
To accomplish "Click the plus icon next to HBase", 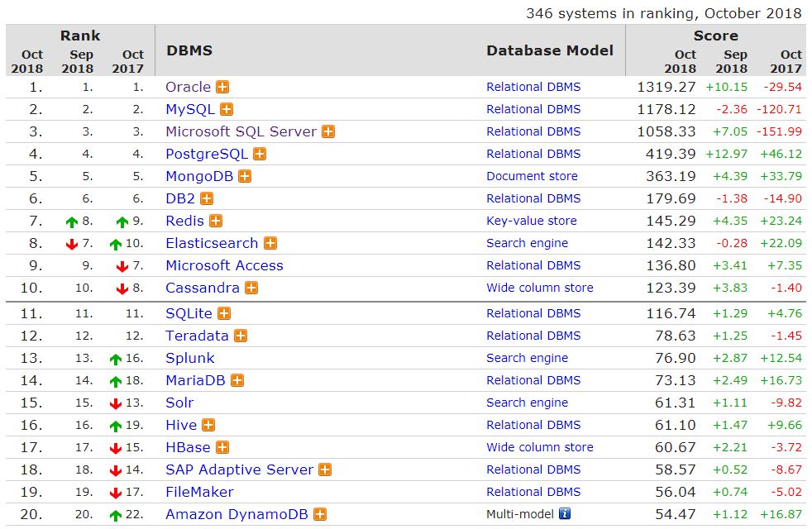I will (222, 447).
